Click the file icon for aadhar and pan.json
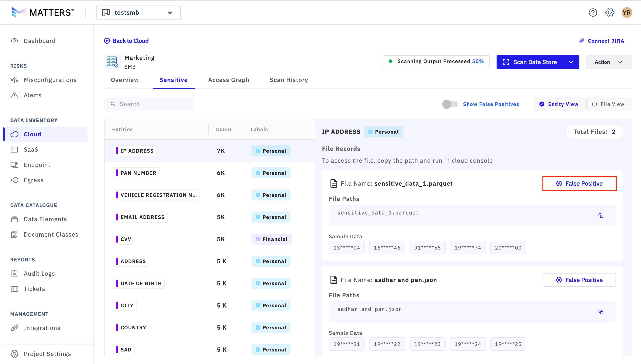The height and width of the screenshot is (364, 641). click(x=334, y=280)
